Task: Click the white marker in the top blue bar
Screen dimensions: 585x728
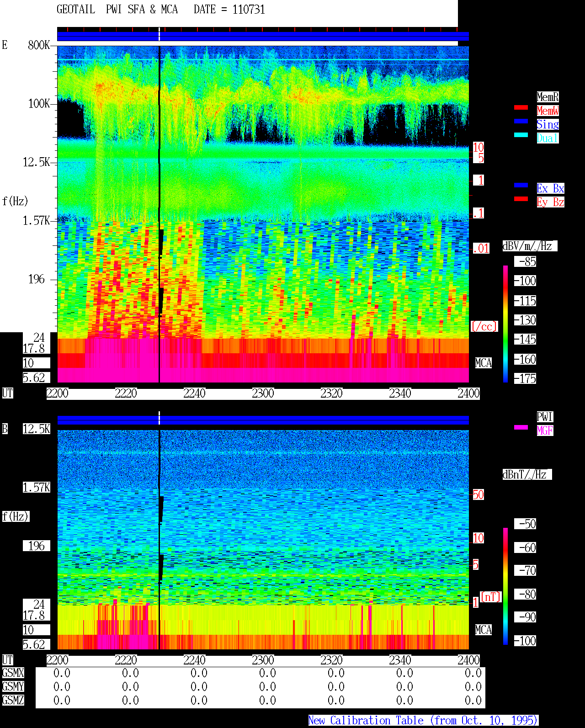Action: [159, 35]
